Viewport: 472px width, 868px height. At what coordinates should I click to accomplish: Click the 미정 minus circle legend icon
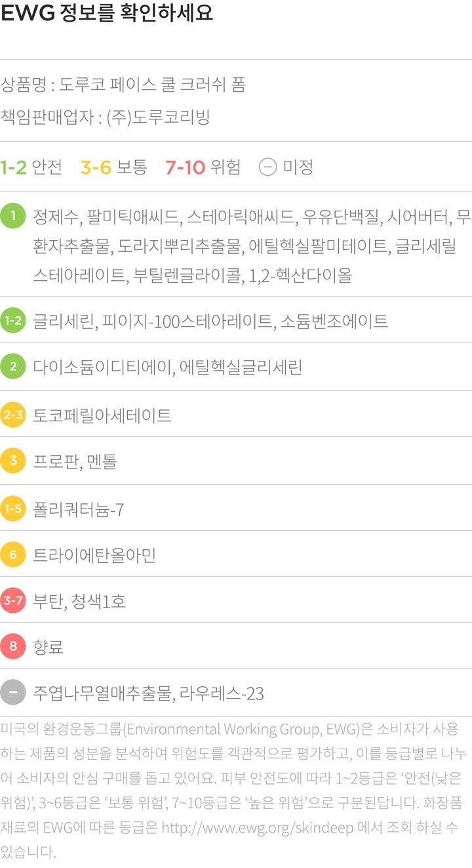point(267,167)
